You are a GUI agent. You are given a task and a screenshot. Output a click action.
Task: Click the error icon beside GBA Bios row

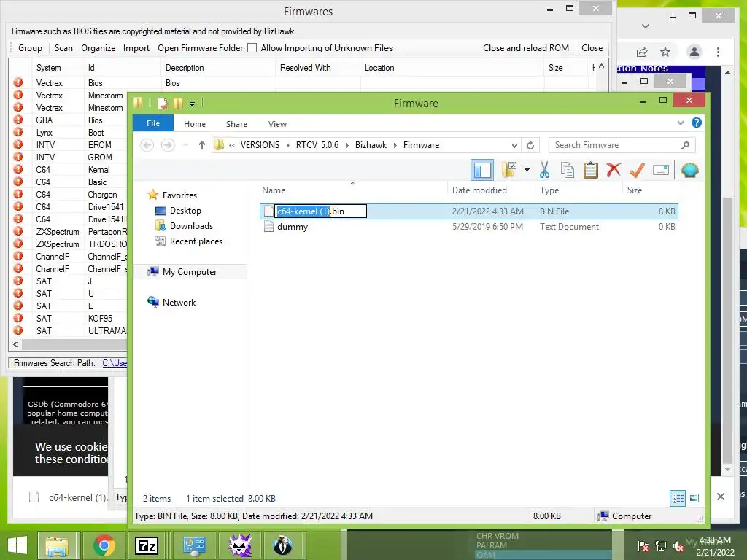click(x=18, y=120)
